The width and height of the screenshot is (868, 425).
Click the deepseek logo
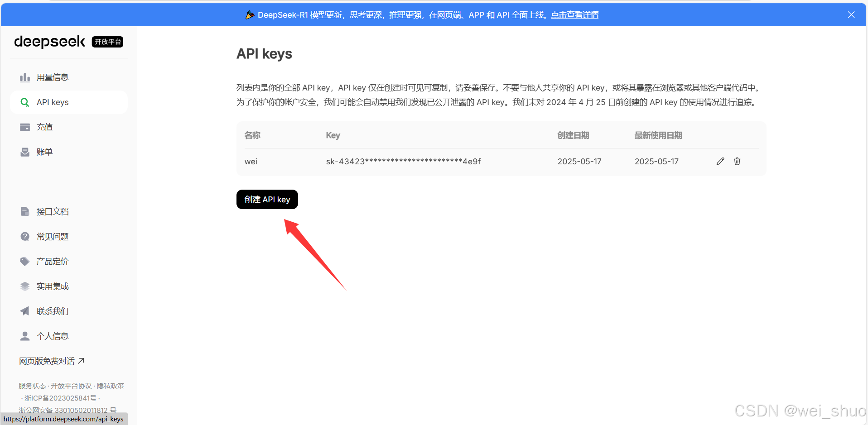(49, 42)
